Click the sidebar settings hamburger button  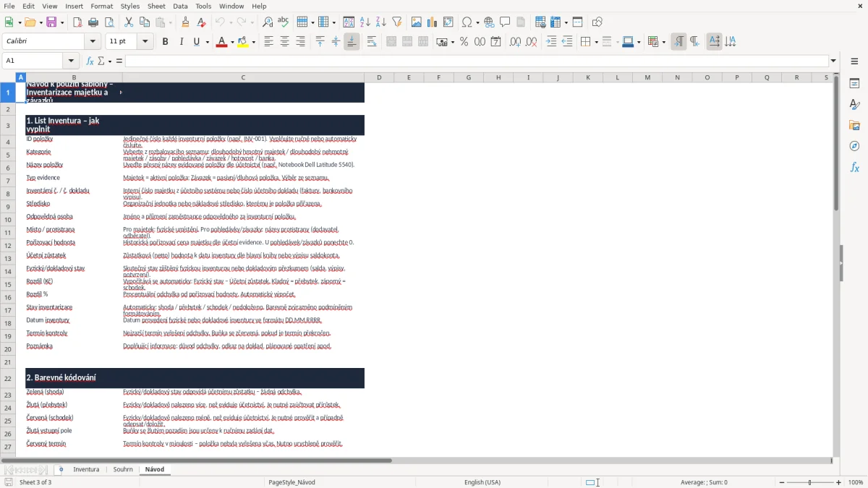click(x=854, y=63)
